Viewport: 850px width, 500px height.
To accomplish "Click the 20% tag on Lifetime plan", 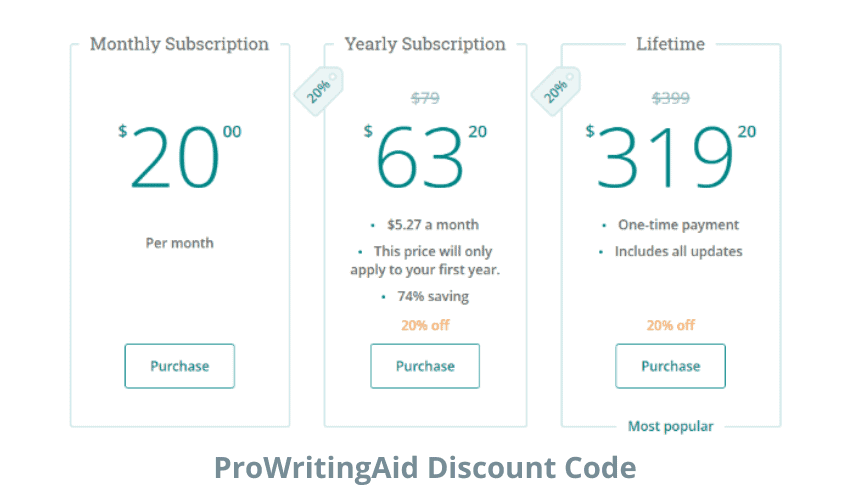I will click(556, 91).
